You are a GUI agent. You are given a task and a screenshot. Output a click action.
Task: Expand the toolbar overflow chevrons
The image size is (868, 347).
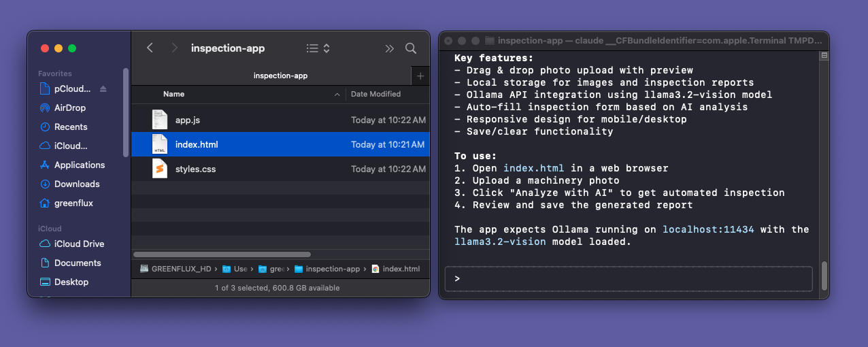coord(389,48)
